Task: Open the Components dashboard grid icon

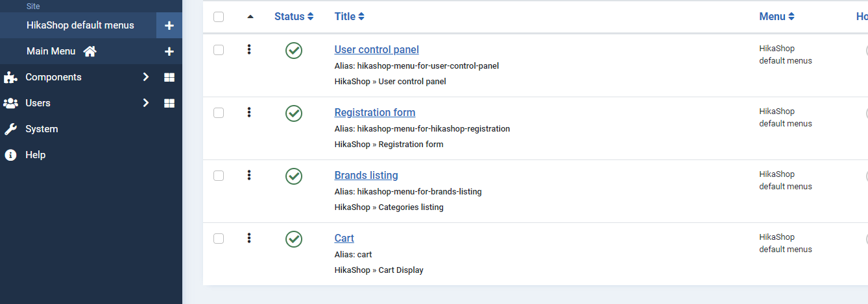Action: (x=169, y=77)
